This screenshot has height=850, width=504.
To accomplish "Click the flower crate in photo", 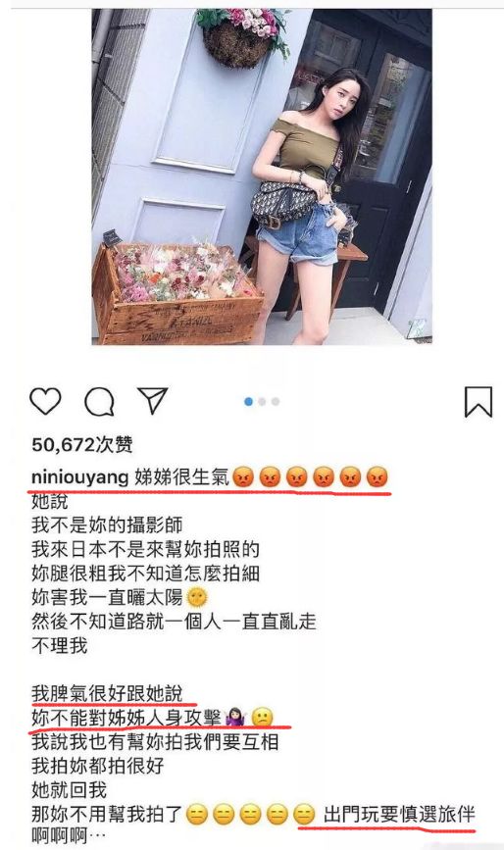I will [x=177, y=293].
